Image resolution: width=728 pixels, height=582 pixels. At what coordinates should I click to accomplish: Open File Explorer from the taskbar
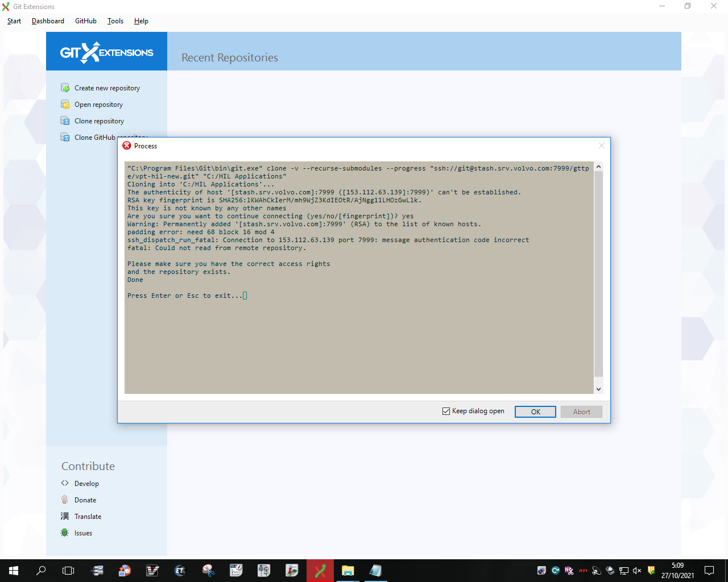point(348,570)
